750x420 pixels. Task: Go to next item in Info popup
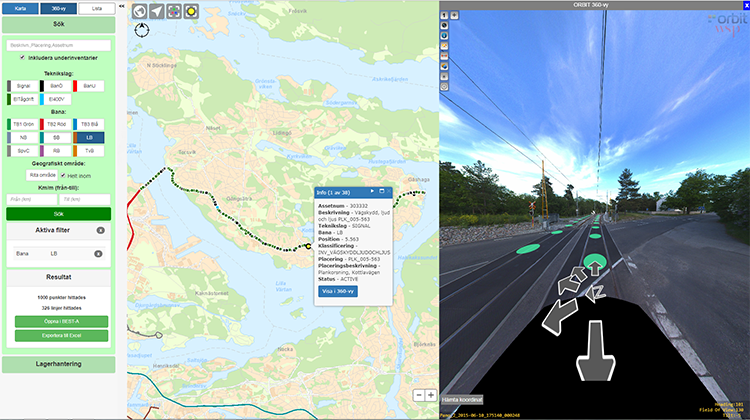click(372, 190)
